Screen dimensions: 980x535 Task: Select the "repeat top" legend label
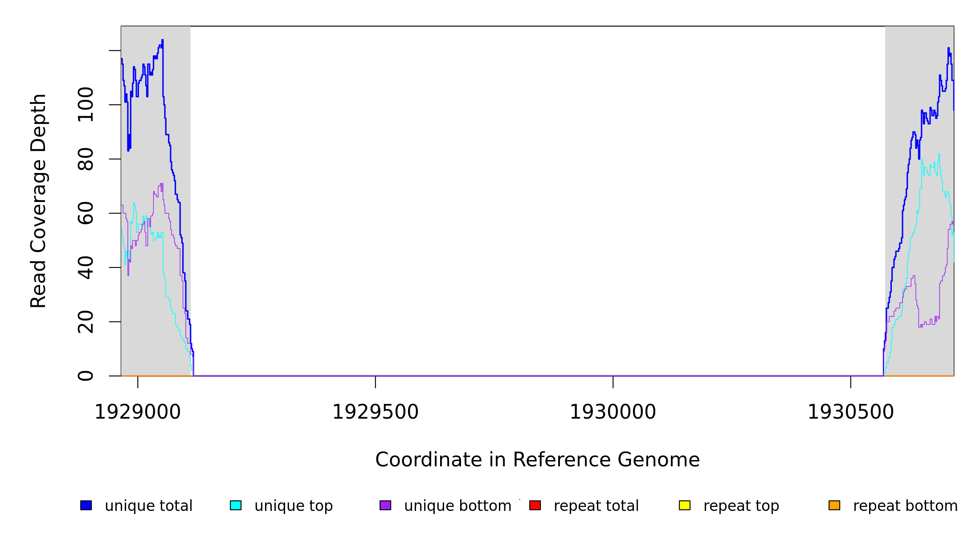741,506
